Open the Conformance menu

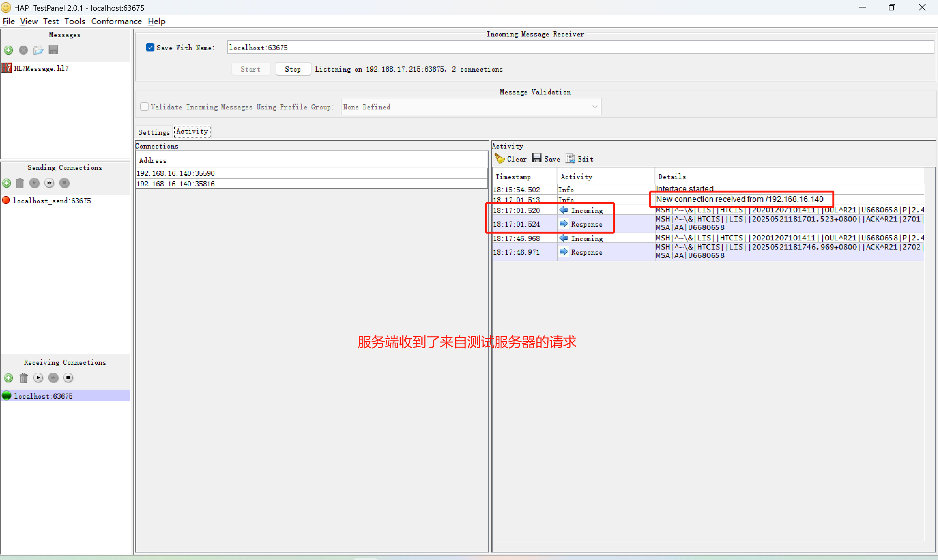[116, 22]
